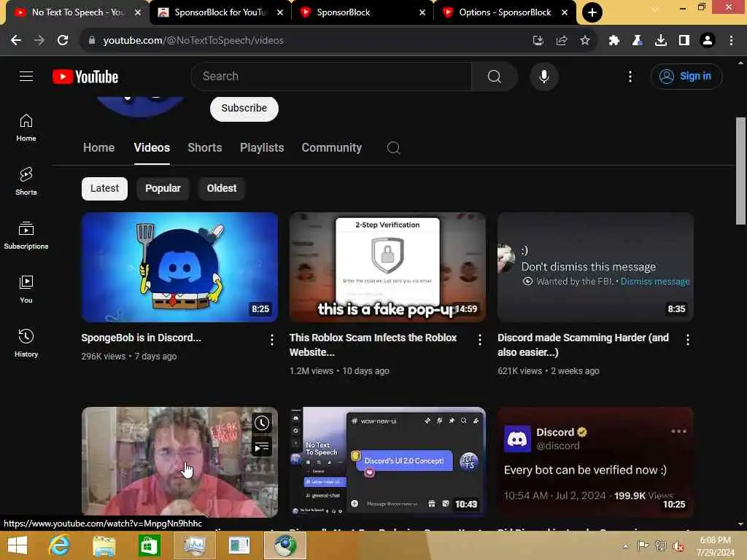
Task: Click install app icon in address bar
Action: pos(538,41)
